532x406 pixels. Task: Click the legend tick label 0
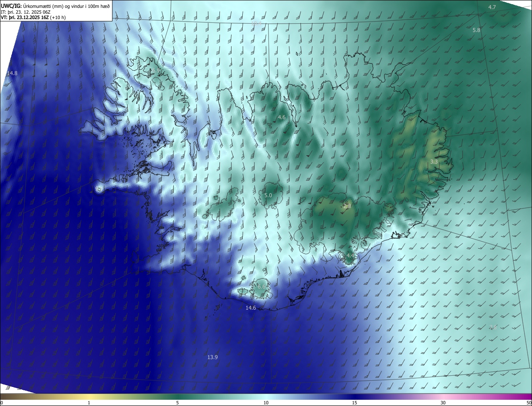coord(2,403)
